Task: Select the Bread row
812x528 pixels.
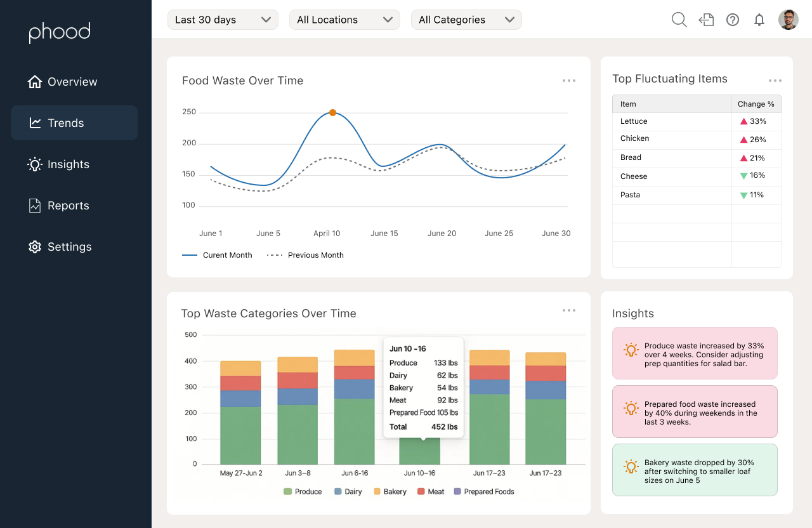Action: (697, 158)
